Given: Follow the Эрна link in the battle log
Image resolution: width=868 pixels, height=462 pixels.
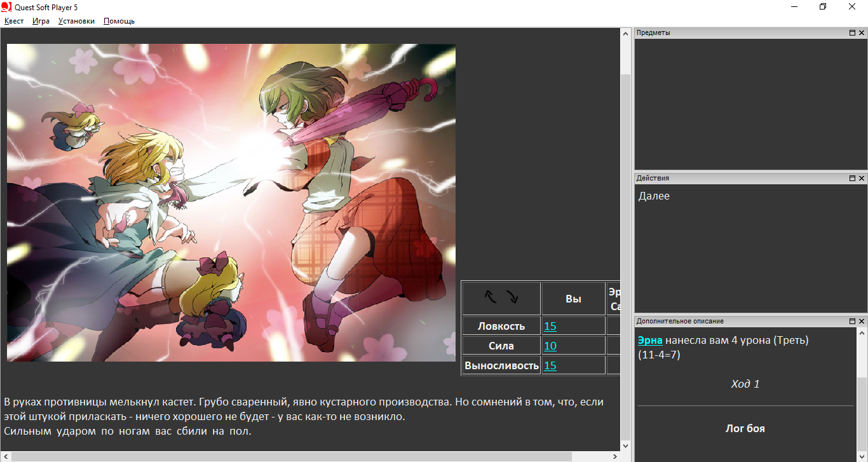Looking at the screenshot, I should (650, 341).
